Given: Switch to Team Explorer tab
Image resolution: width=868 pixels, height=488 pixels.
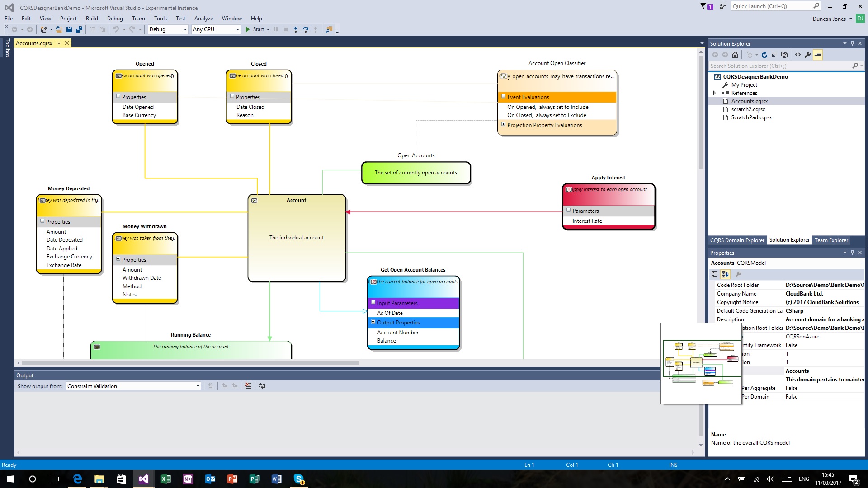Looking at the screenshot, I should coord(831,240).
